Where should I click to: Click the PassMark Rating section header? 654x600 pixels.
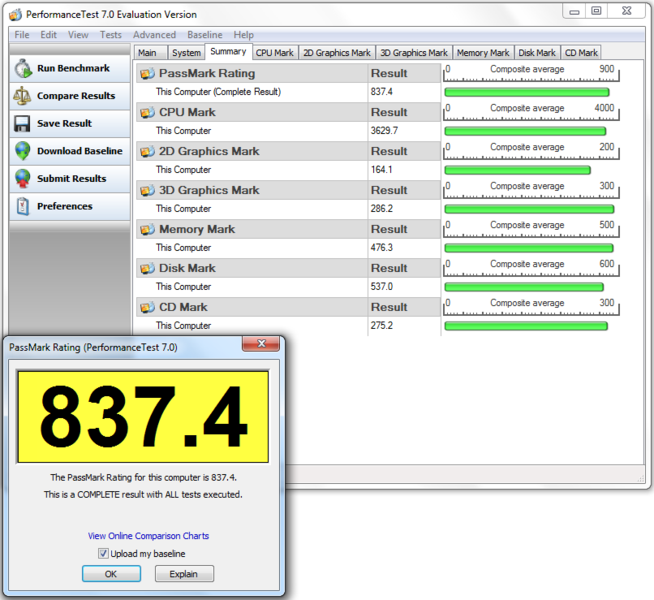(x=288, y=73)
